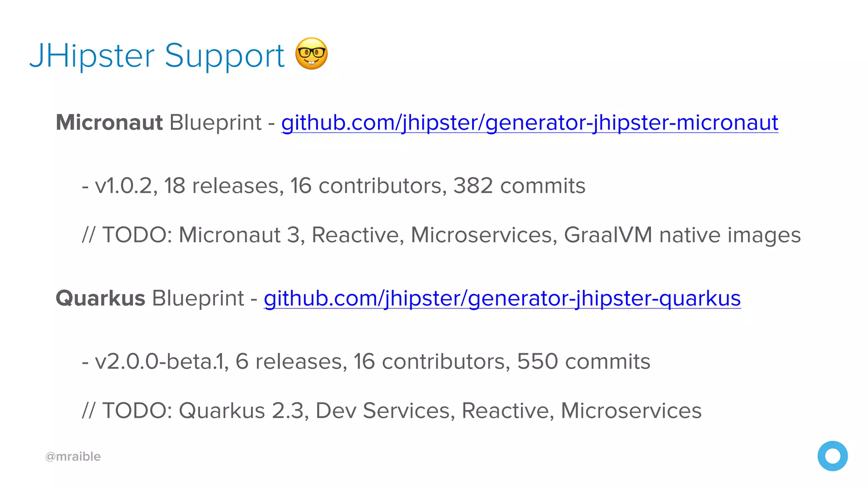Click "GraalVM native images" in the TODO line
Image resolution: width=868 pixels, height=488 pixels.
[682, 235]
